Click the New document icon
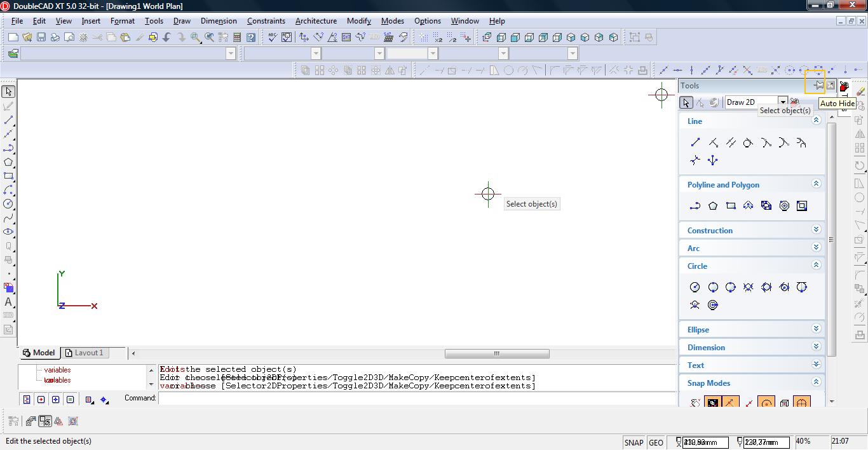868x450 pixels. [13, 37]
